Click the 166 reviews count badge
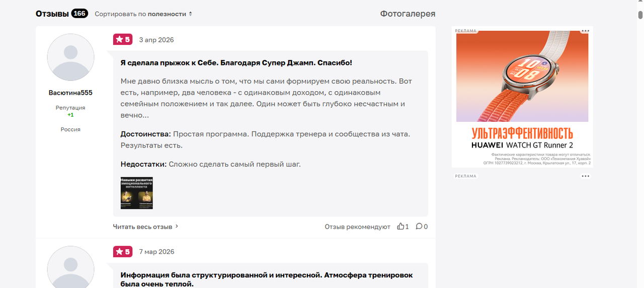Screen dimensions: 644x288 [x=79, y=14]
